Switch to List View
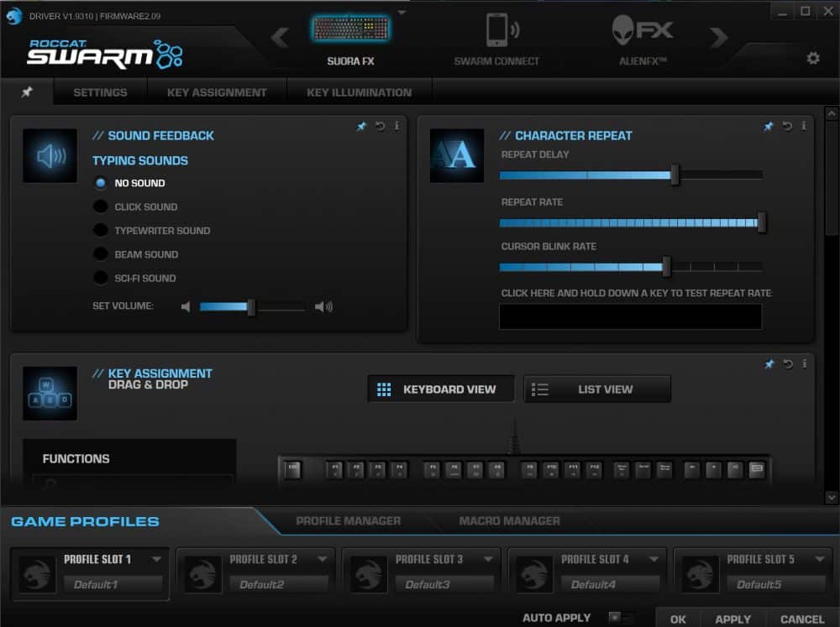This screenshot has width=840, height=627. pyautogui.click(x=597, y=389)
